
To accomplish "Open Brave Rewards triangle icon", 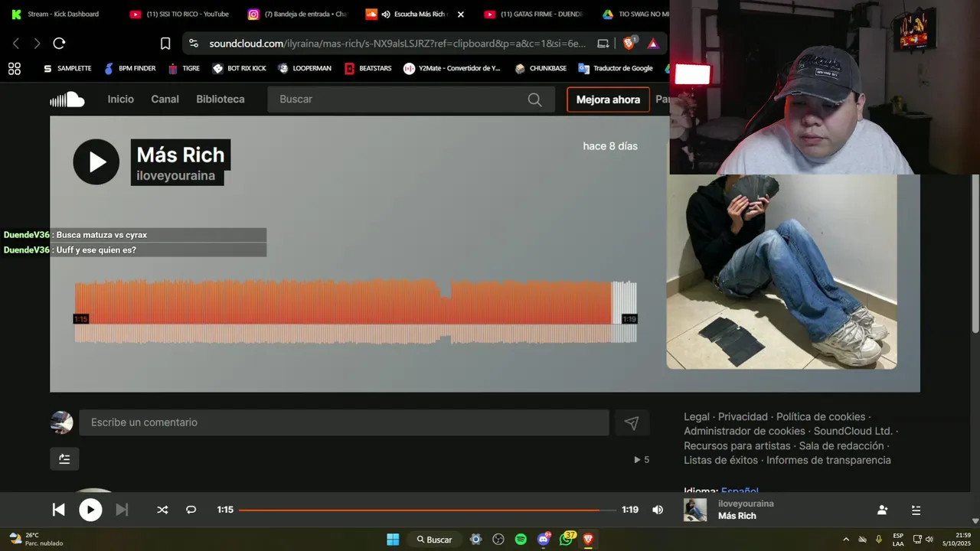I will [653, 44].
